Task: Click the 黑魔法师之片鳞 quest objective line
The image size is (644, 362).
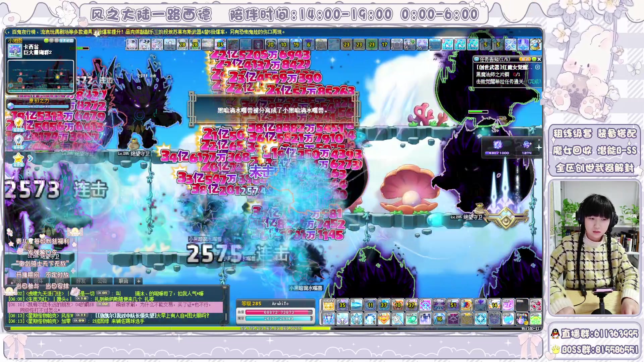Action: coord(498,74)
